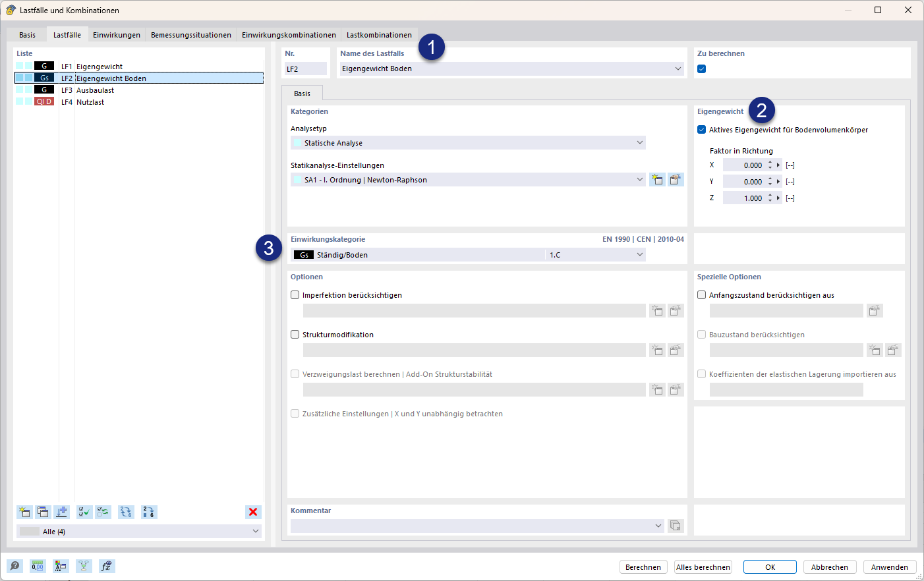Image resolution: width=924 pixels, height=581 pixels.
Task: Create new static analysis settings icon
Action: 657,179
